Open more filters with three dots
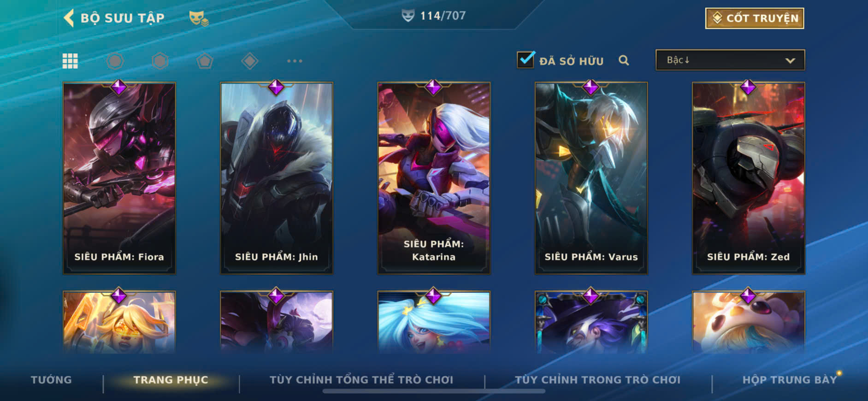 [295, 61]
